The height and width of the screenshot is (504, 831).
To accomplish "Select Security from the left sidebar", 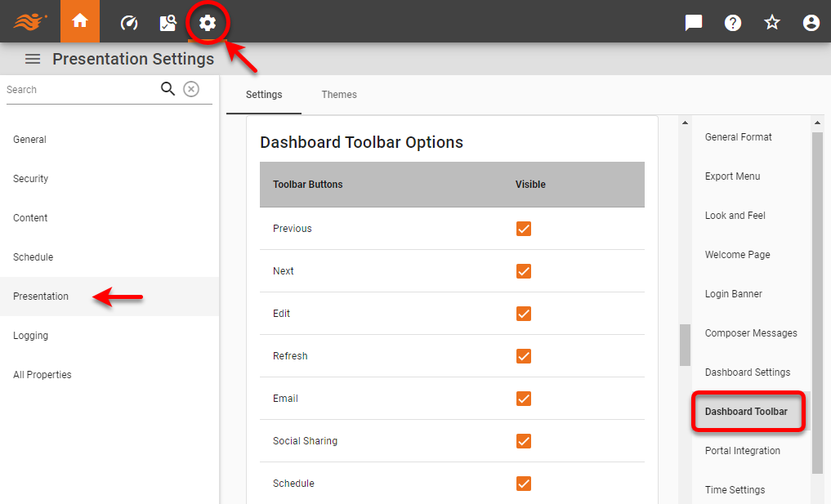I will point(30,178).
